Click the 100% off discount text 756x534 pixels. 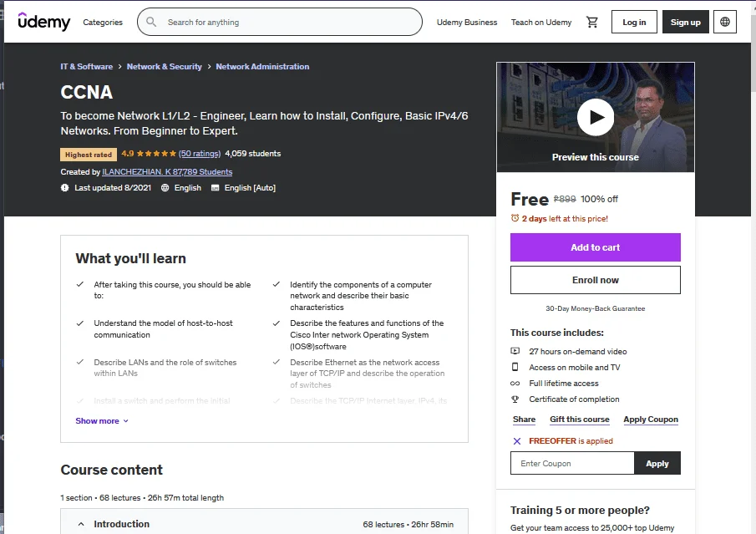click(599, 199)
